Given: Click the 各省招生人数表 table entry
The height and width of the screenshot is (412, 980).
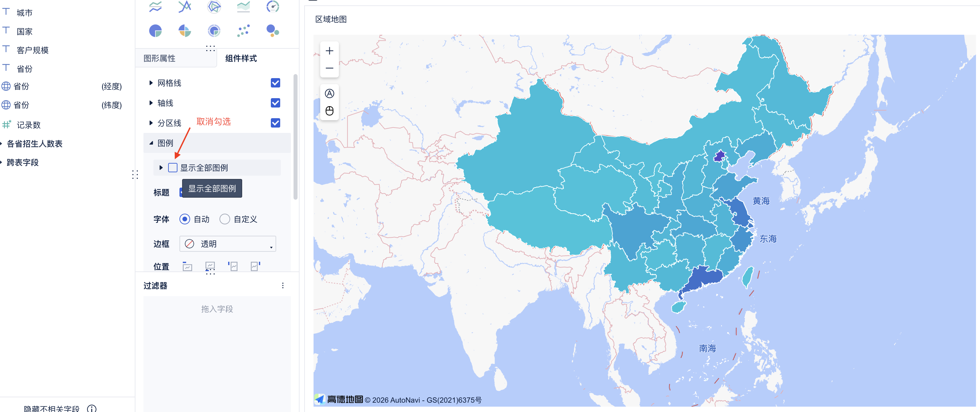Looking at the screenshot, I should coord(35,144).
